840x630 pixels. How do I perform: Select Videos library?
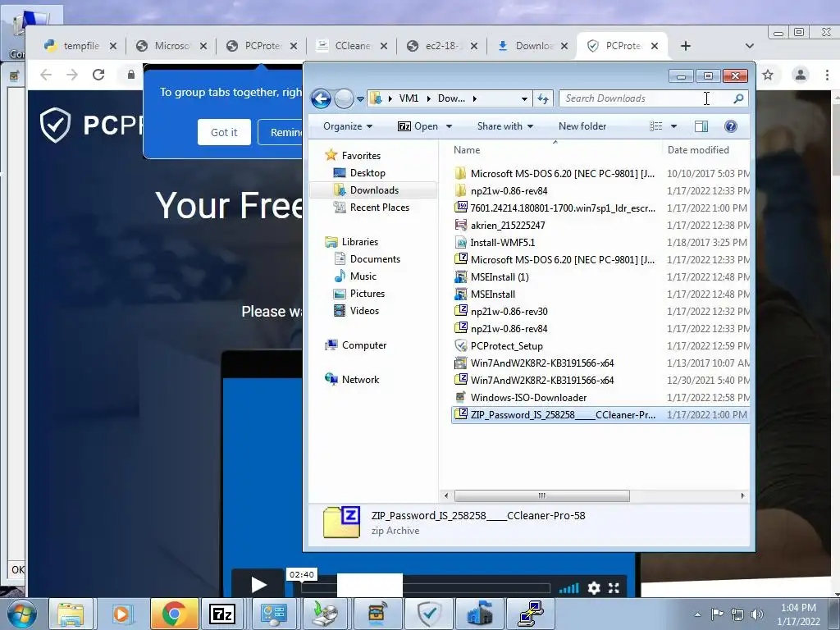tap(364, 311)
